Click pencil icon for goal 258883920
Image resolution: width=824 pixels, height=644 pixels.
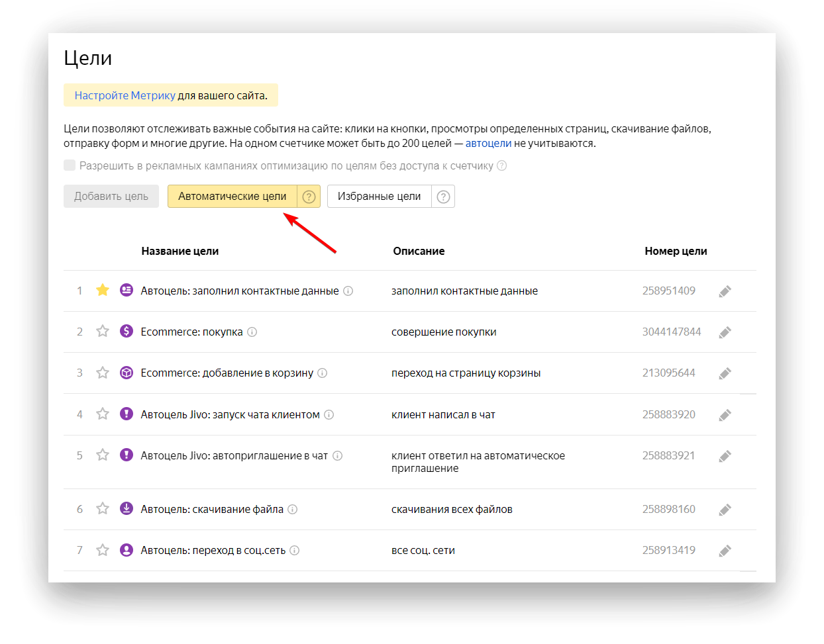(725, 415)
